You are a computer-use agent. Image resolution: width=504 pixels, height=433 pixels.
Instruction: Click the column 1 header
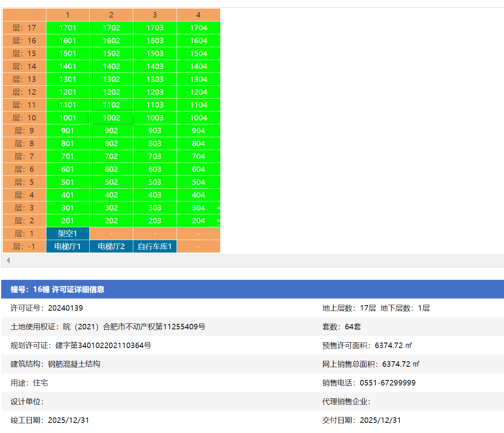[x=68, y=15]
